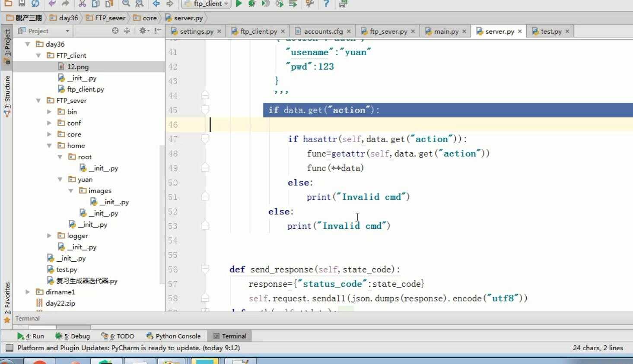Expand the bin folder
The image size is (633, 364).
pyautogui.click(x=49, y=111)
